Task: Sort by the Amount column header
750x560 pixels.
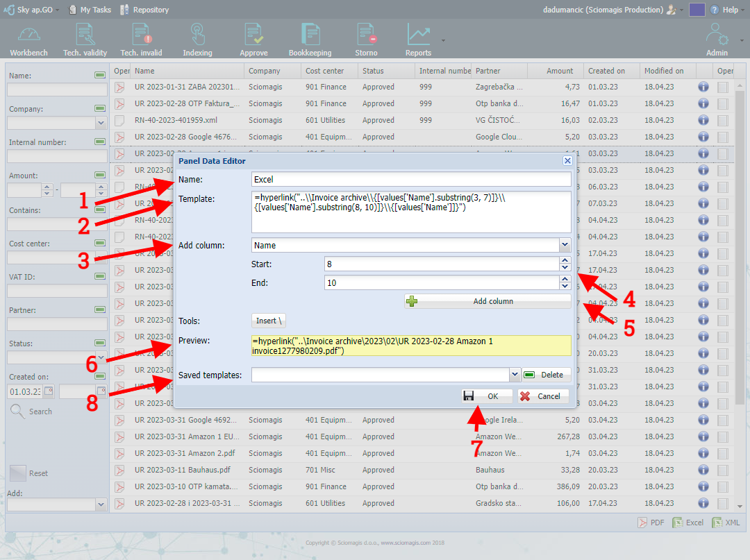Action: 556,71
